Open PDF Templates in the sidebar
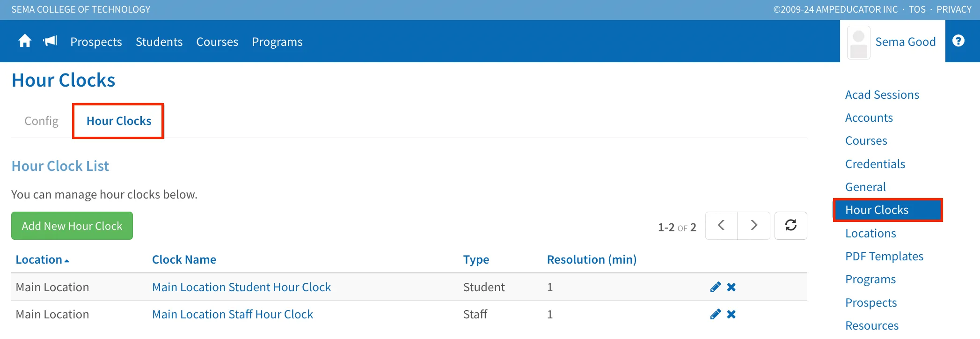Image resolution: width=980 pixels, height=339 pixels. coord(884,256)
